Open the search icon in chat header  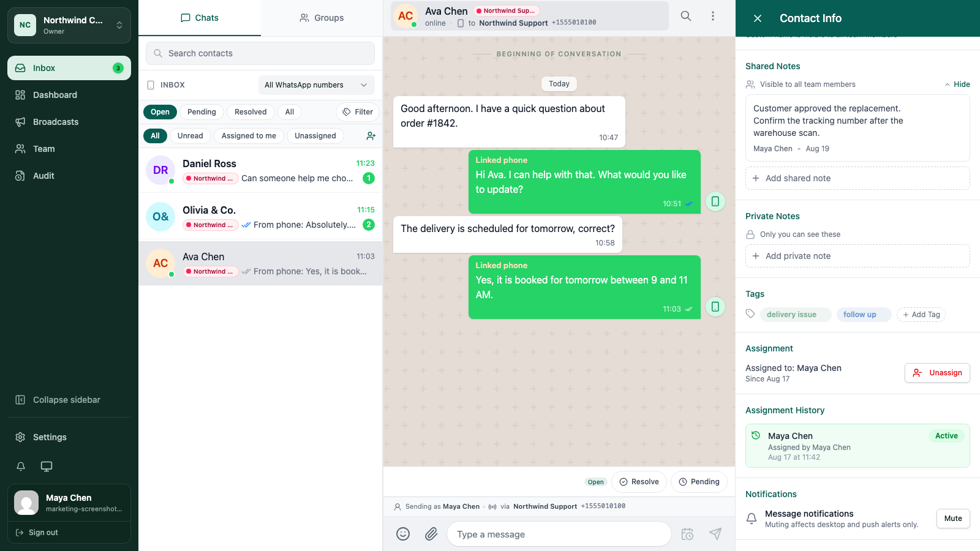point(686,16)
